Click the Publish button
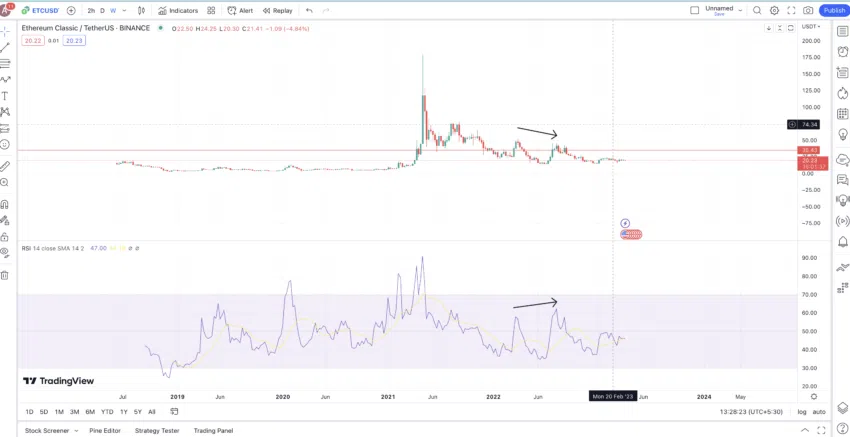The image size is (850, 437). 834,10
